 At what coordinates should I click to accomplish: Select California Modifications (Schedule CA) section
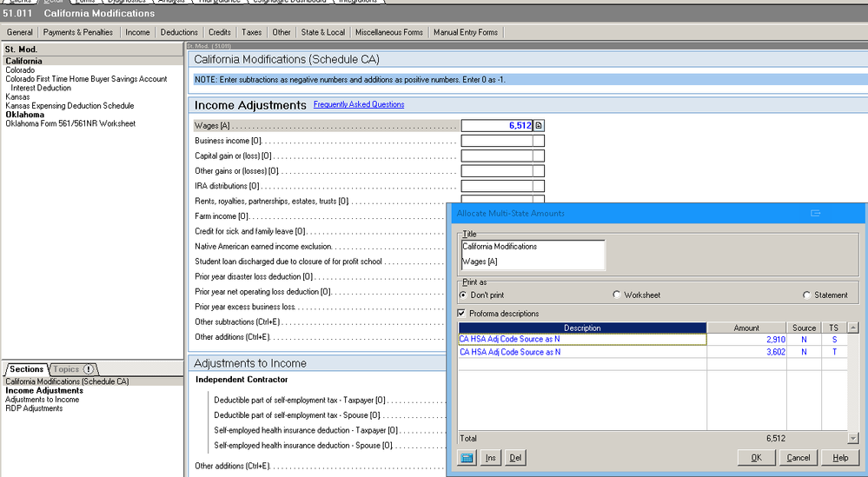tap(67, 381)
